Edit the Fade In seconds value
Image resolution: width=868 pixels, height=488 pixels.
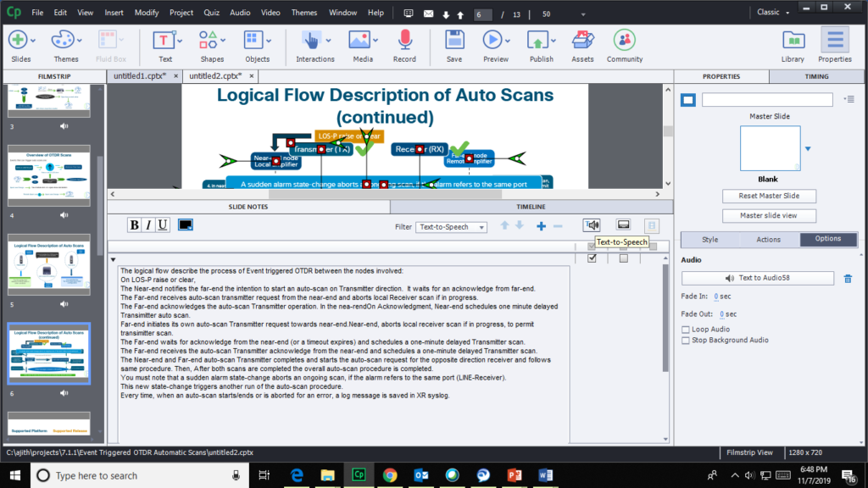pyautogui.click(x=715, y=297)
